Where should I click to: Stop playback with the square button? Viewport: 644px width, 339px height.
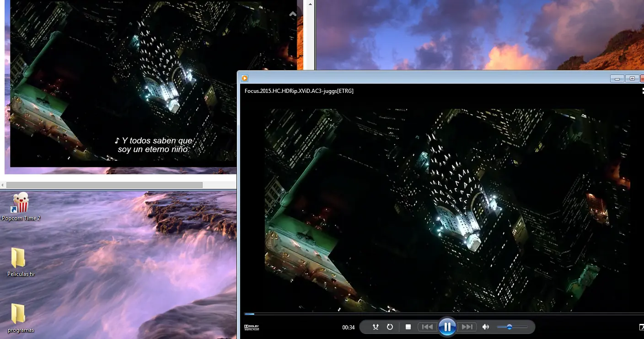pyautogui.click(x=408, y=327)
